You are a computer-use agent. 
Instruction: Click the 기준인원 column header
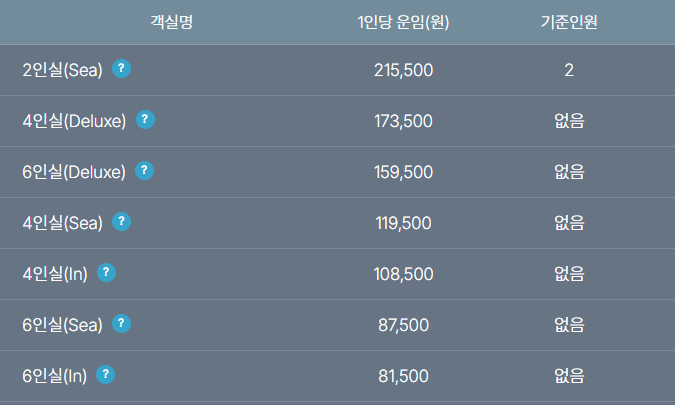coord(569,22)
